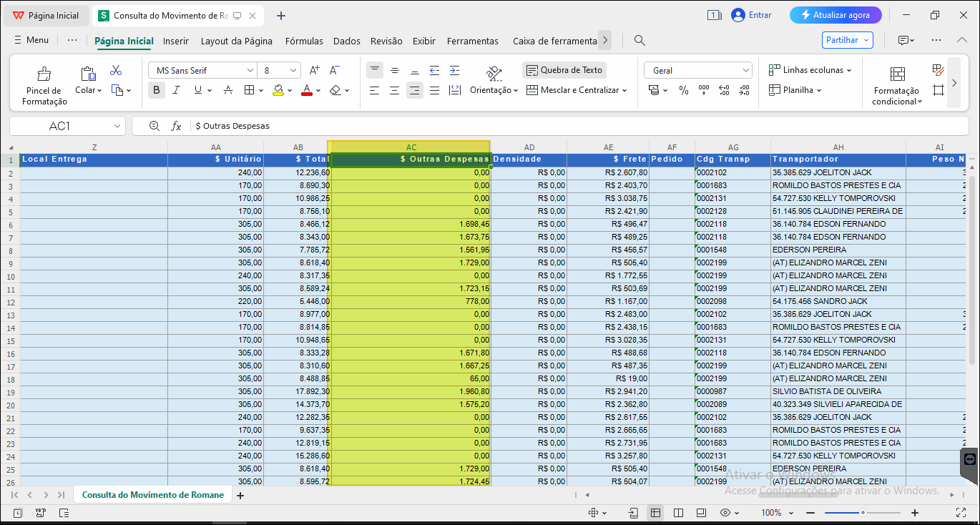Click the borders grid icon
The height and width of the screenshot is (525, 980).
point(249,90)
